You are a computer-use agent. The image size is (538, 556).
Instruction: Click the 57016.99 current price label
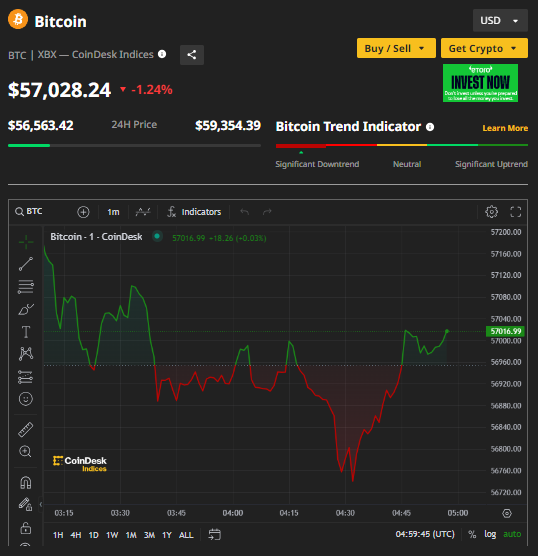(505, 331)
